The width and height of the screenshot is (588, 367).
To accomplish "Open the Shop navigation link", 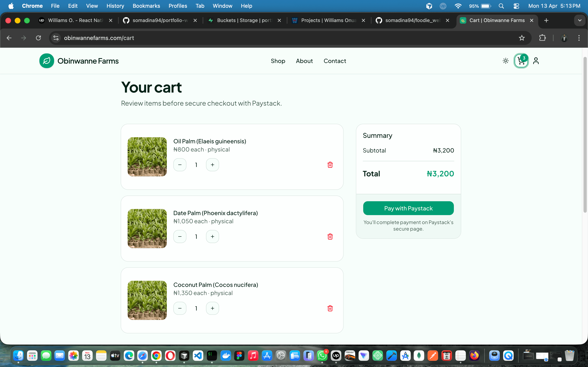I will [x=278, y=61].
